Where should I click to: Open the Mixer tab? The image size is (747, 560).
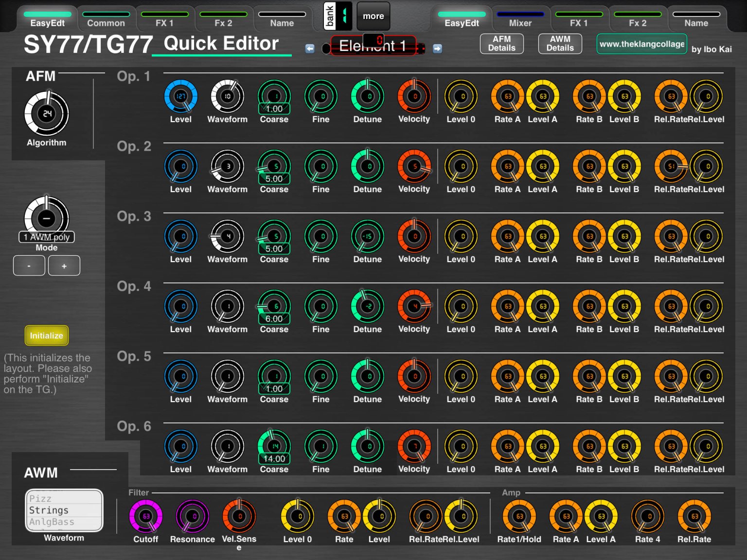[520, 19]
